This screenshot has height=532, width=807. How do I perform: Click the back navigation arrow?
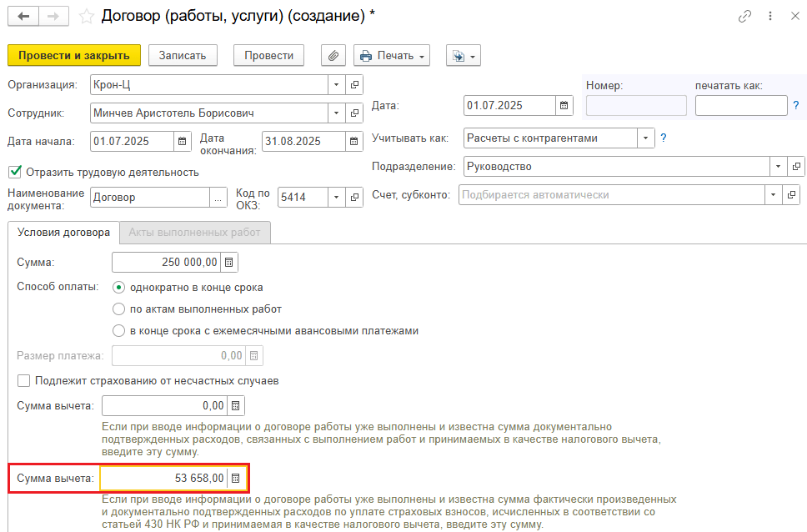click(23, 16)
